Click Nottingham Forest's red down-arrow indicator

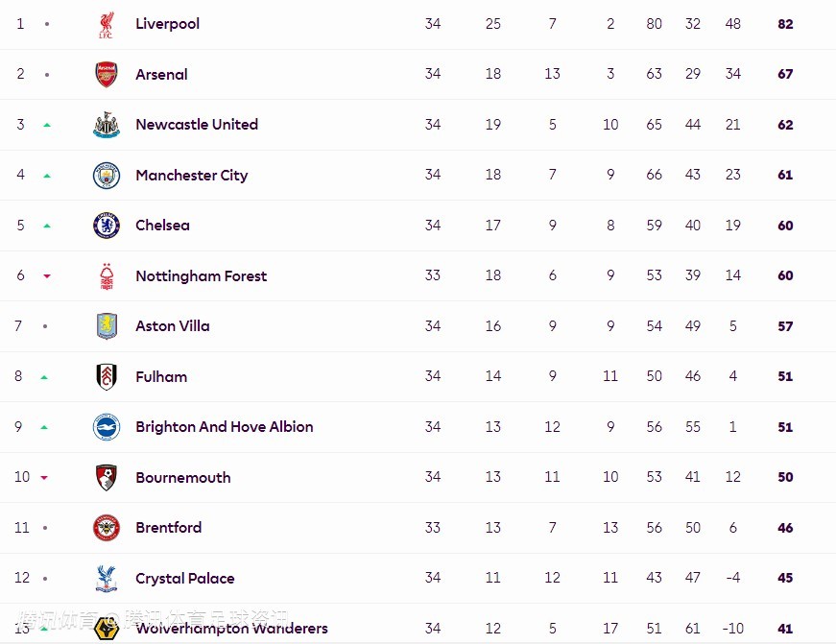coord(46,276)
